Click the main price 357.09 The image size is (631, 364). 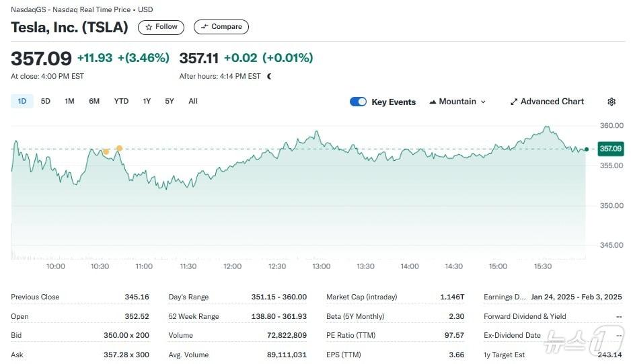(41, 59)
